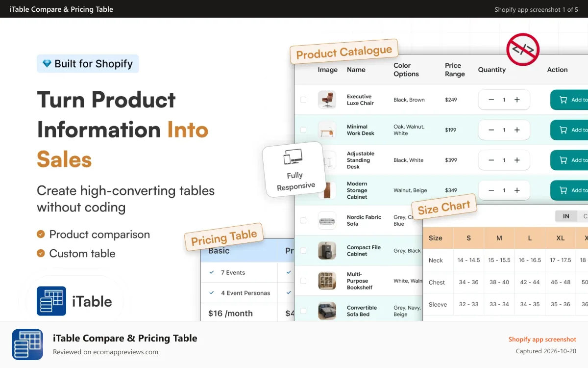Decrease quantity for Adjustable Standing Desk
This screenshot has height=368, width=588.
tap(491, 160)
